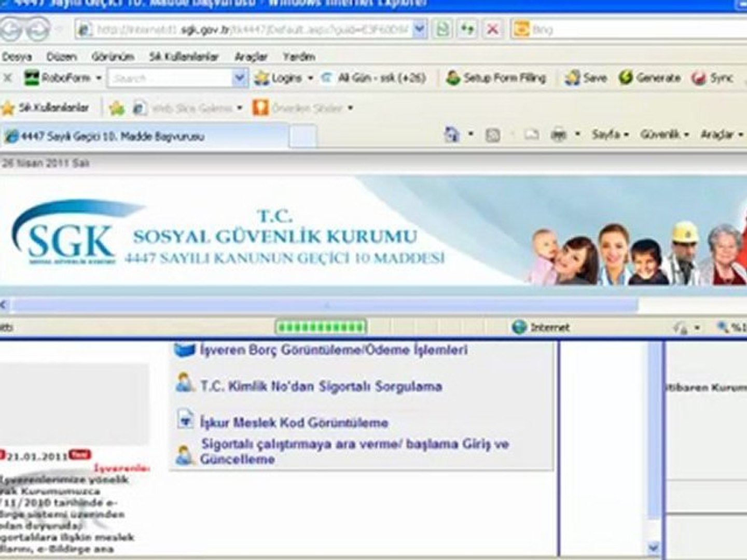Open the Araçlar menu in menu bar
The width and height of the screenshot is (747, 560).
251,57
